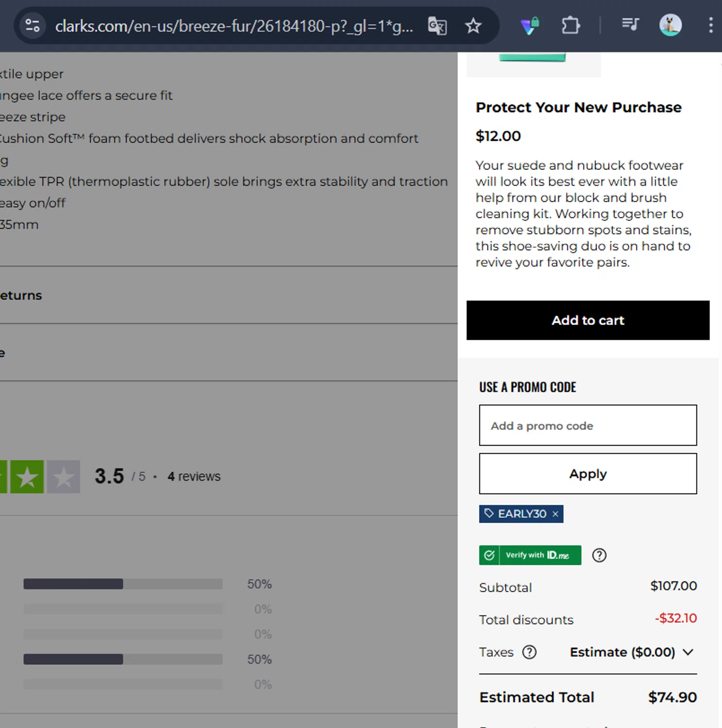Click the Total discounts -$32.10 value
This screenshot has width=722, height=728.
click(x=675, y=618)
